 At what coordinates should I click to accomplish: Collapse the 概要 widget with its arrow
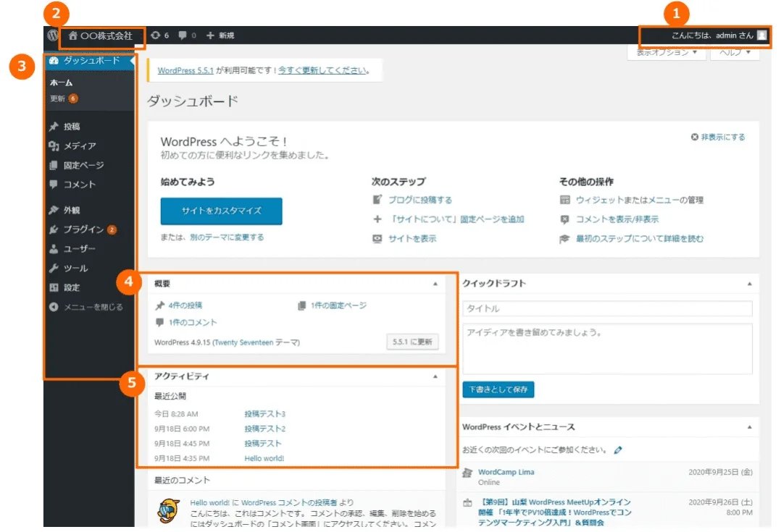(435, 284)
